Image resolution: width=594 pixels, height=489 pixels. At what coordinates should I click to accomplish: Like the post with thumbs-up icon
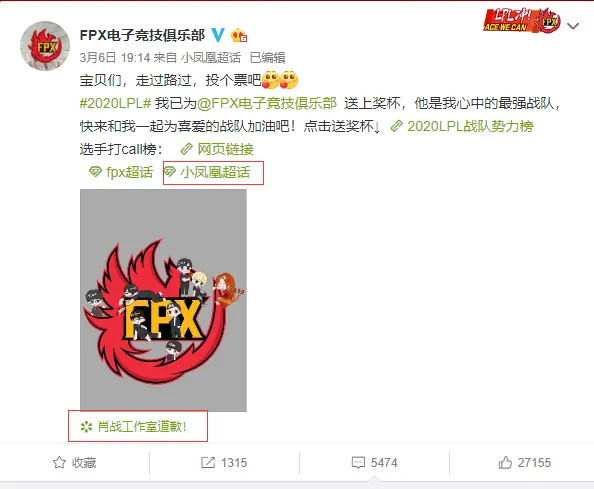point(505,462)
